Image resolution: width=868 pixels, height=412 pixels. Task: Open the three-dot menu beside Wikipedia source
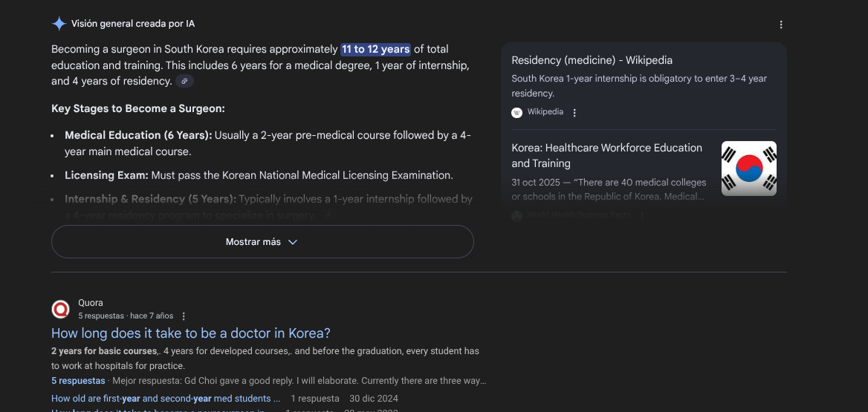[x=574, y=113]
